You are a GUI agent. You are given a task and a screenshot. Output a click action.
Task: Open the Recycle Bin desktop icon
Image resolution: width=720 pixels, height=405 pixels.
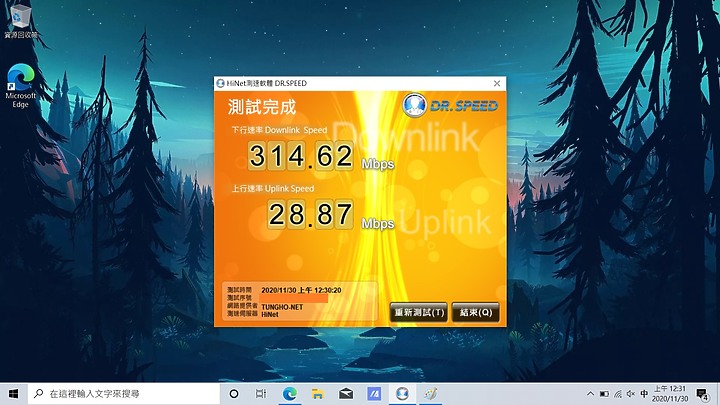pos(21,21)
